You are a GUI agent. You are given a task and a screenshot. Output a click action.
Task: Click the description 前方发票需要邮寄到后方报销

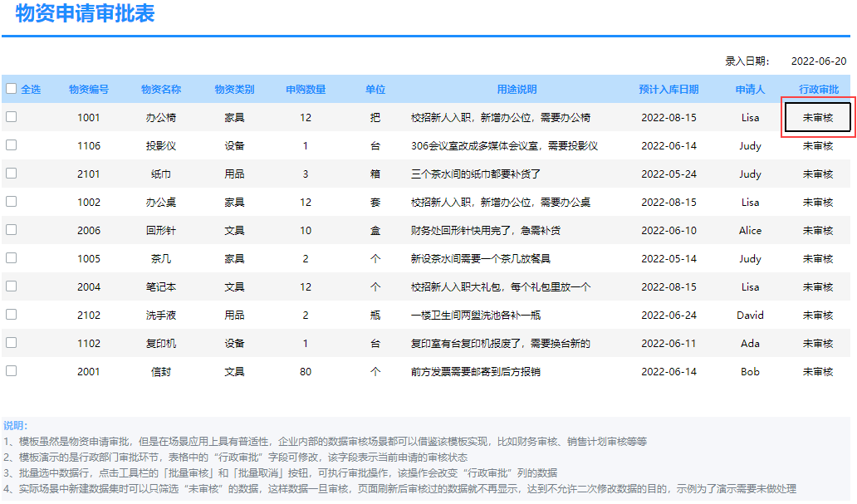476,372
